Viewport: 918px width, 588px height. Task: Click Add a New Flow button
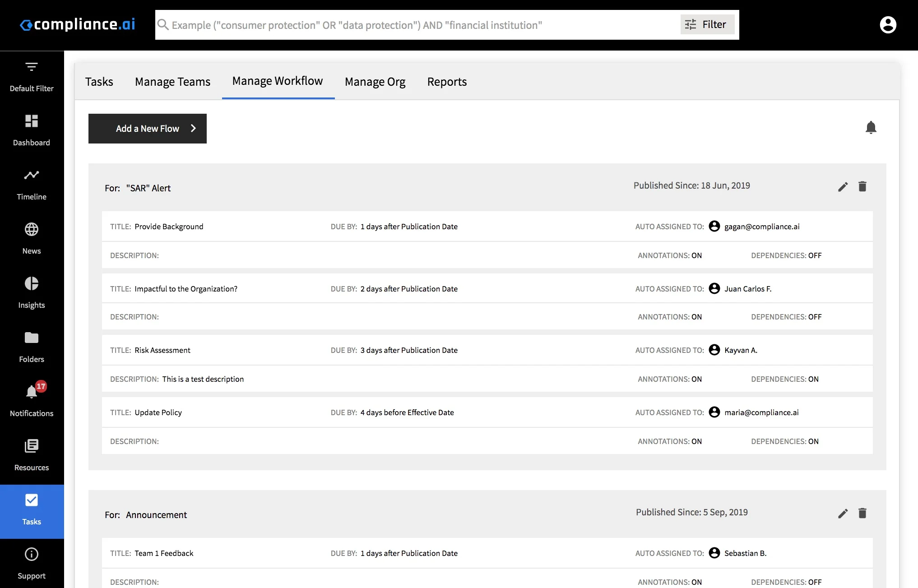click(x=148, y=129)
